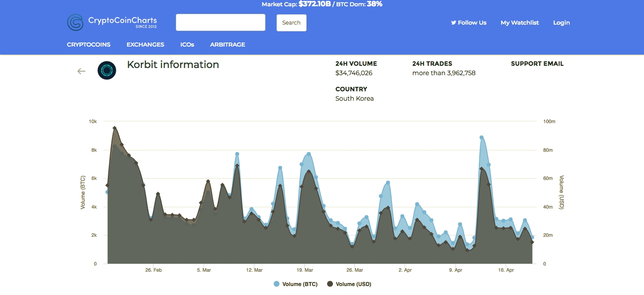644x295 pixels.
Task: Click the 4k left axis label
Action: (x=94, y=207)
